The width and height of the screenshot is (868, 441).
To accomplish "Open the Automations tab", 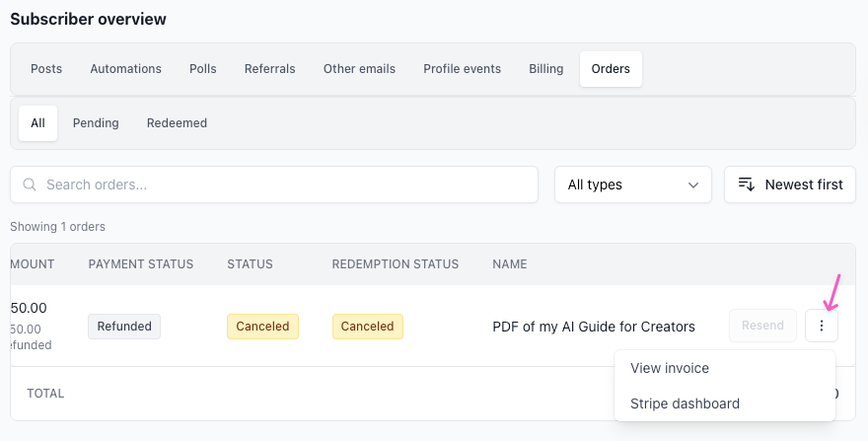I will pyautogui.click(x=125, y=69).
